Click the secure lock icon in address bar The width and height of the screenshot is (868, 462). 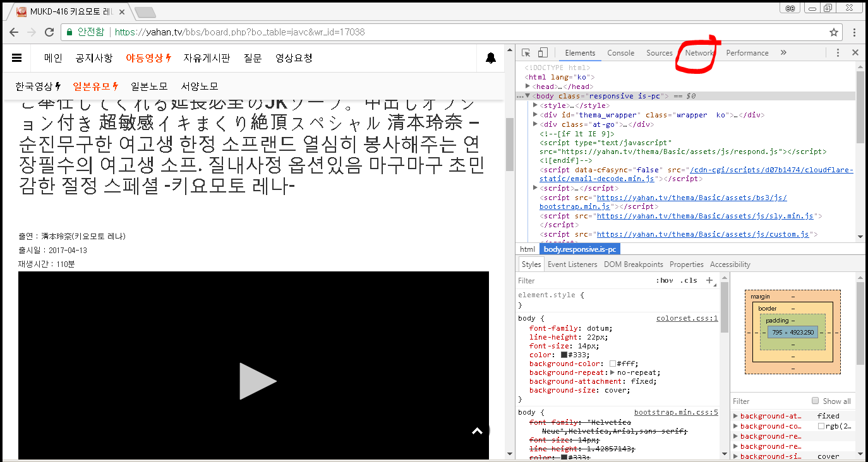pyautogui.click(x=69, y=32)
